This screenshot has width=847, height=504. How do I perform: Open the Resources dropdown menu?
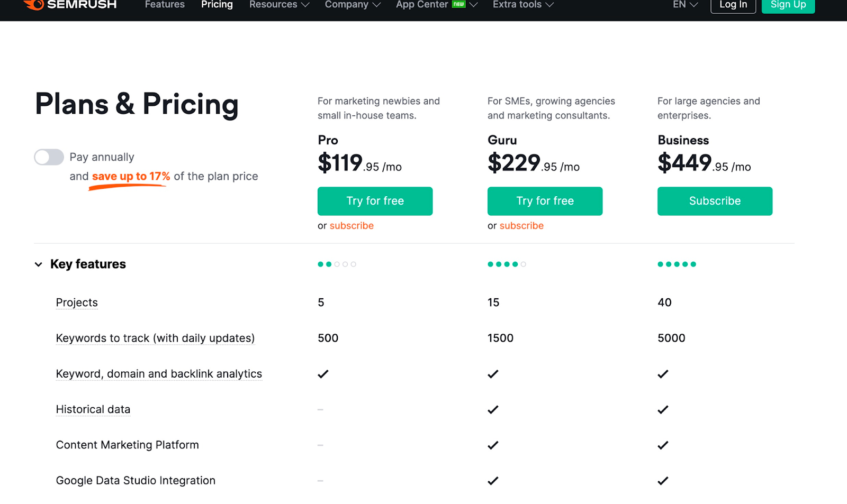[279, 5]
